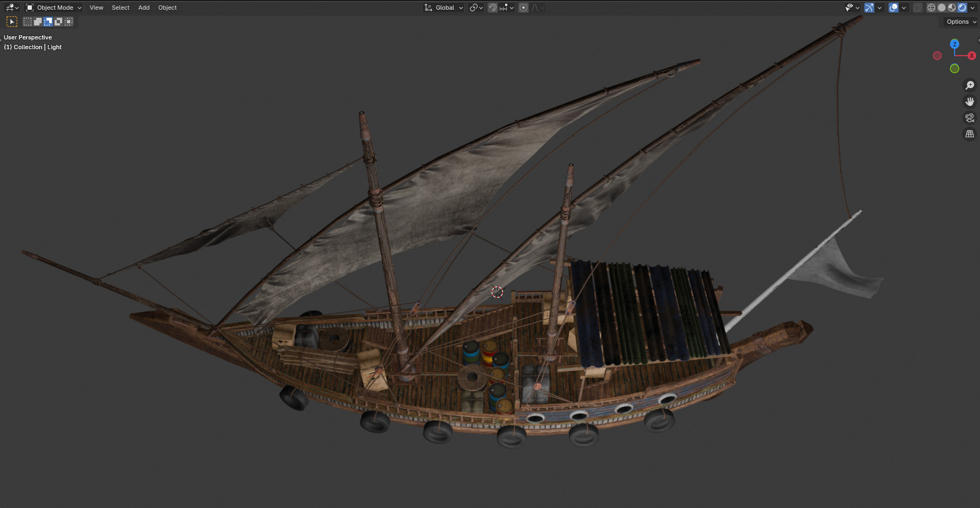Screen dimensions: 980x508
Task: Switch to Rendered viewport shading
Action: (x=962, y=8)
